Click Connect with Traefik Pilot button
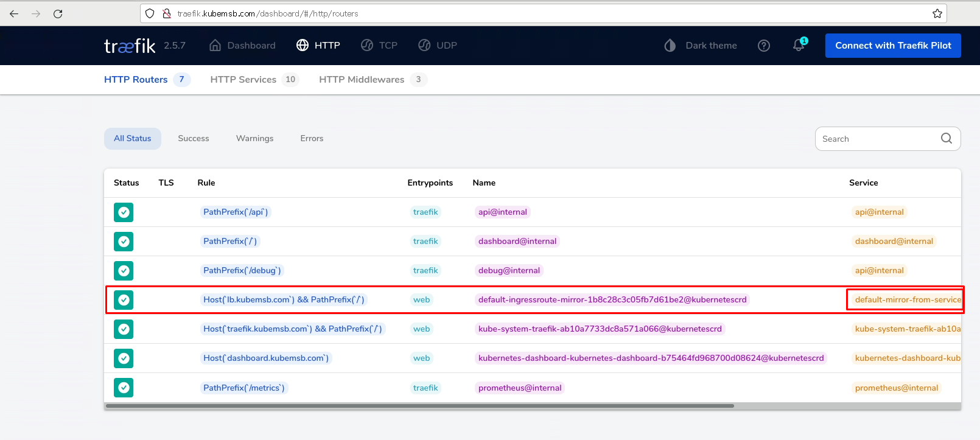This screenshot has height=440, width=980. tap(892, 46)
